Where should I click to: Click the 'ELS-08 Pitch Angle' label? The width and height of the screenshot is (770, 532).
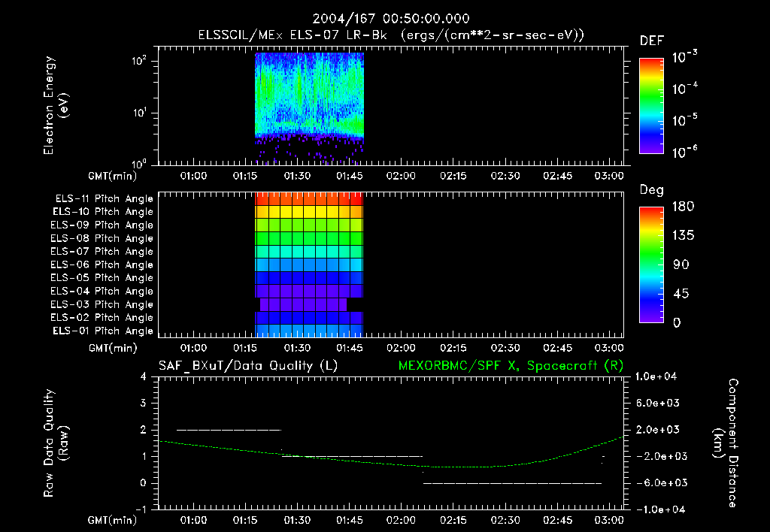[102, 238]
